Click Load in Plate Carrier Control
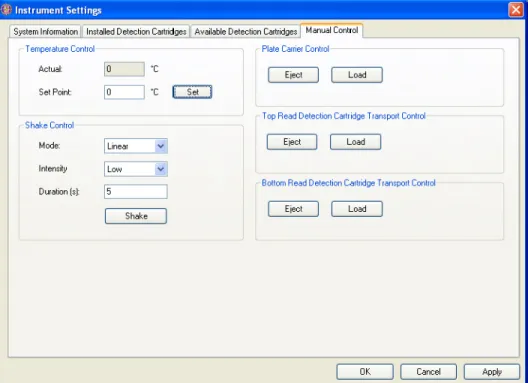Image resolution: width=528 pixels, height=383 pixels. (x=357, y=75)
